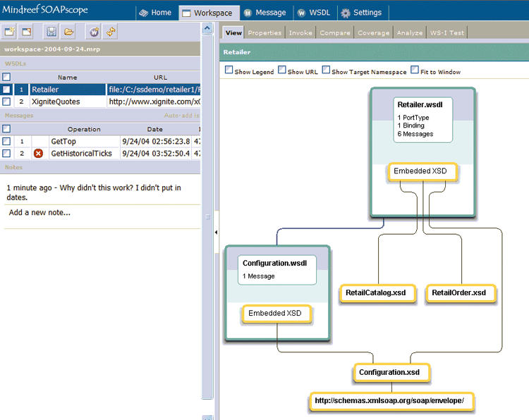Click the Settings gear icon
The height and width of the screenshot is (420, 529).
point(346,13)
